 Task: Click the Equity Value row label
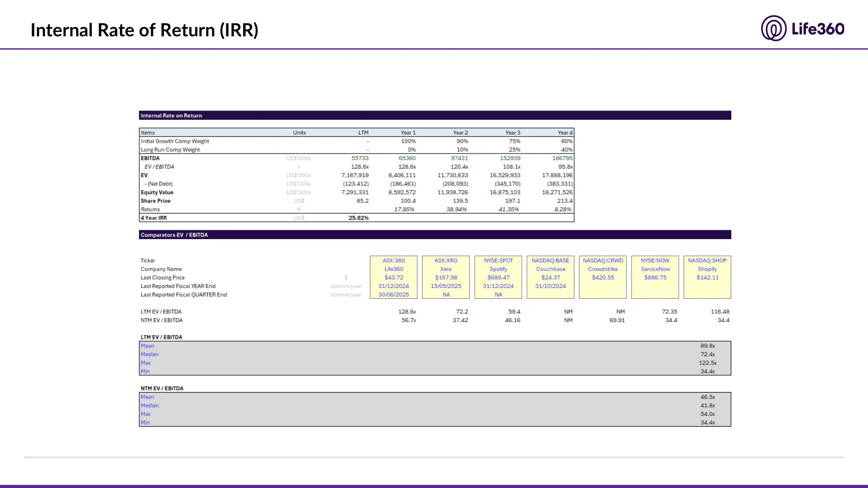point(157,192)
